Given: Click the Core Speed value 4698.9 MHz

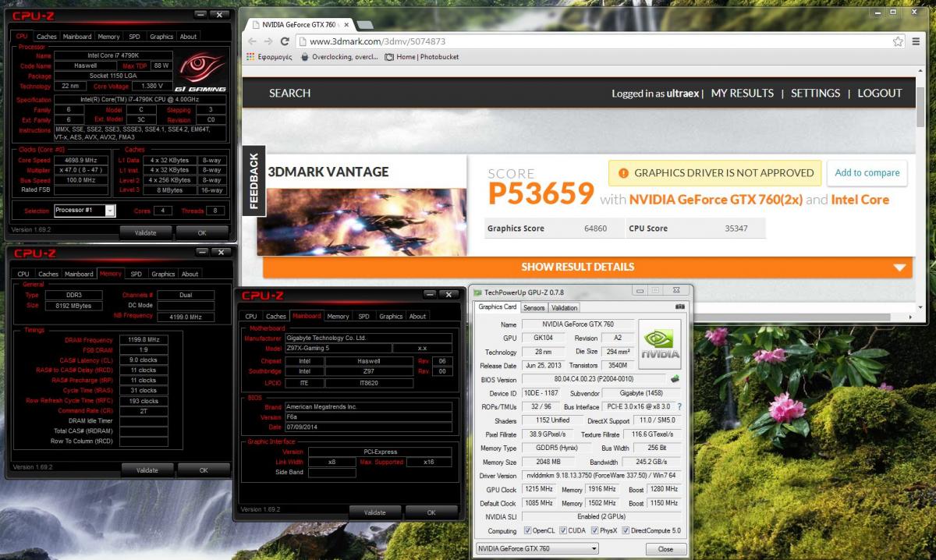Looking at the screenshot, I should click(x=81, y=159).
